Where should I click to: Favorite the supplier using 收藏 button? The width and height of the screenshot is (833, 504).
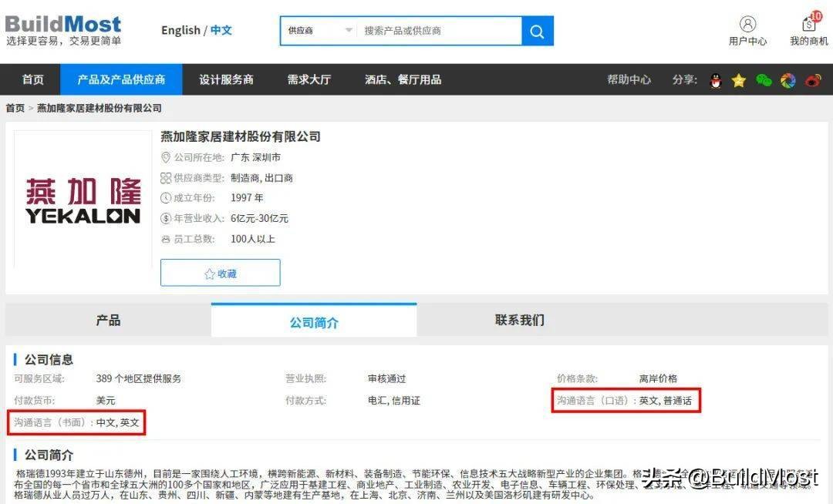point(220,273)
